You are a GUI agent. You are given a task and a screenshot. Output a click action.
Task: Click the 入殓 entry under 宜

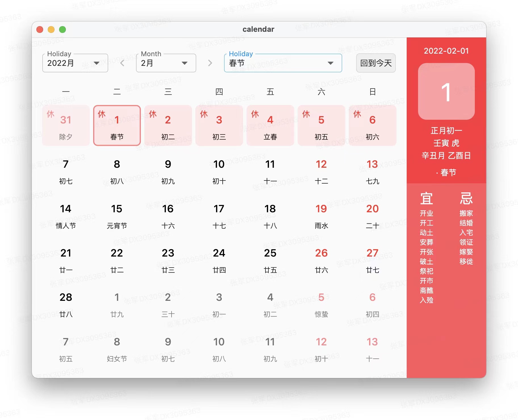[x=427, y=300]
